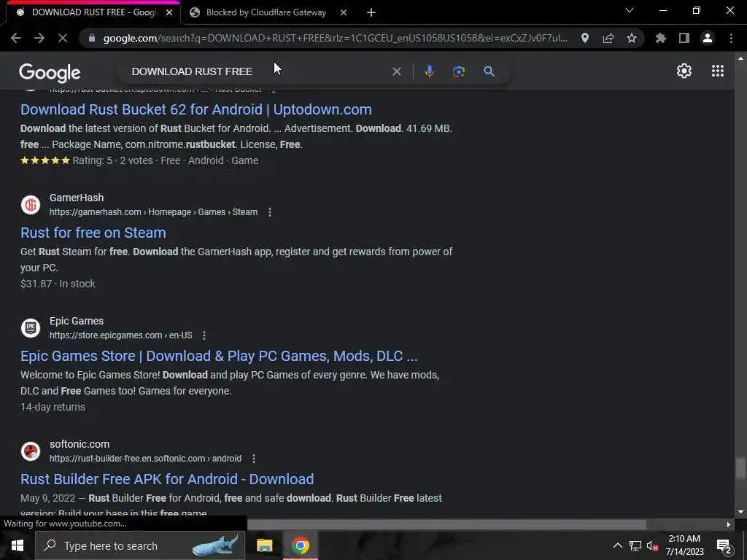Viewport: 747px width, 560px height.
Task: Open more options for softonic.com result
Action: (254, 459)
